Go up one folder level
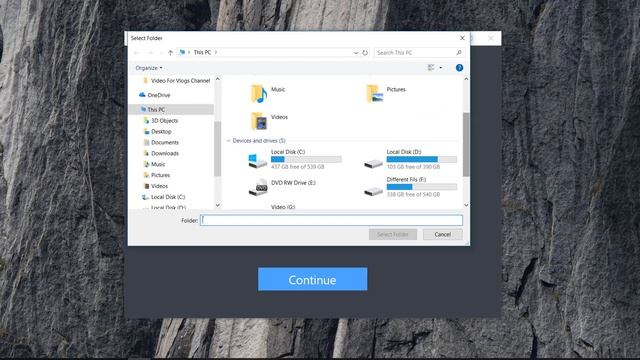Image resolution: width=640 pixels, height=360 pixels. [171, 53]
